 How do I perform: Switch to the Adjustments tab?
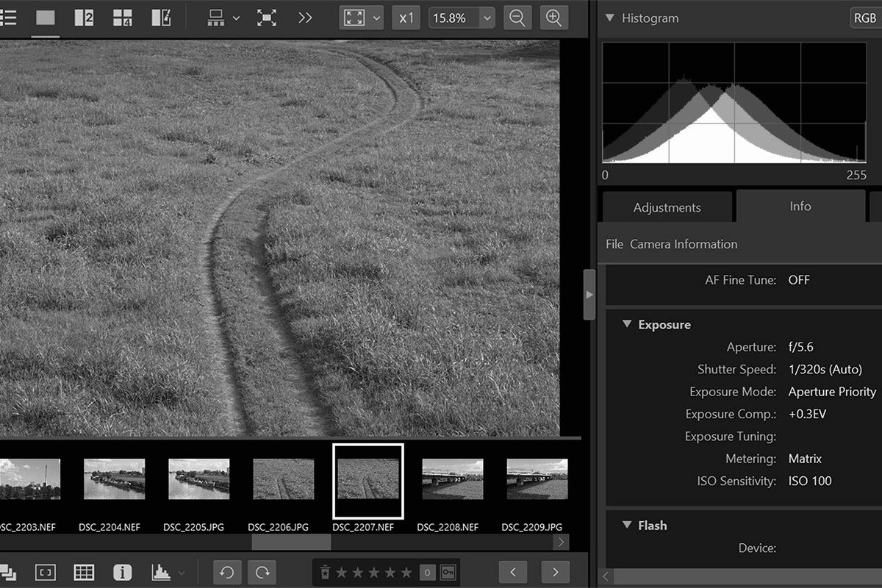[666, 207]
